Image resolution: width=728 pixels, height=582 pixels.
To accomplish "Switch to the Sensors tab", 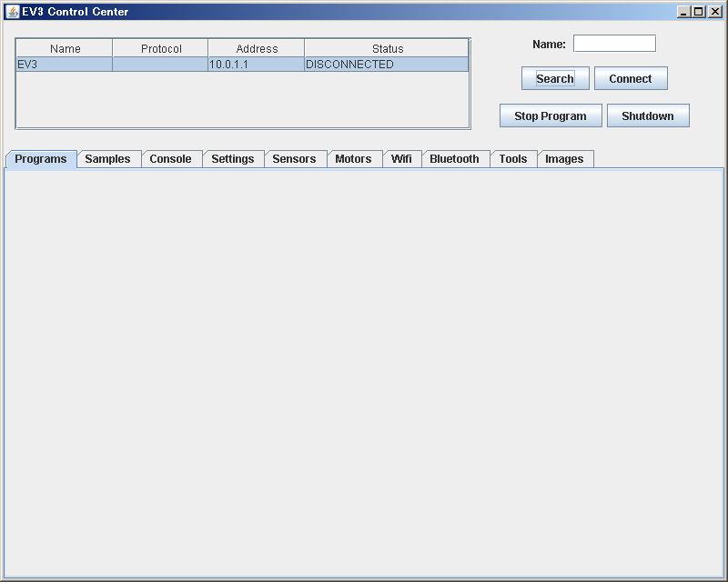I will (x=295, y=159).
